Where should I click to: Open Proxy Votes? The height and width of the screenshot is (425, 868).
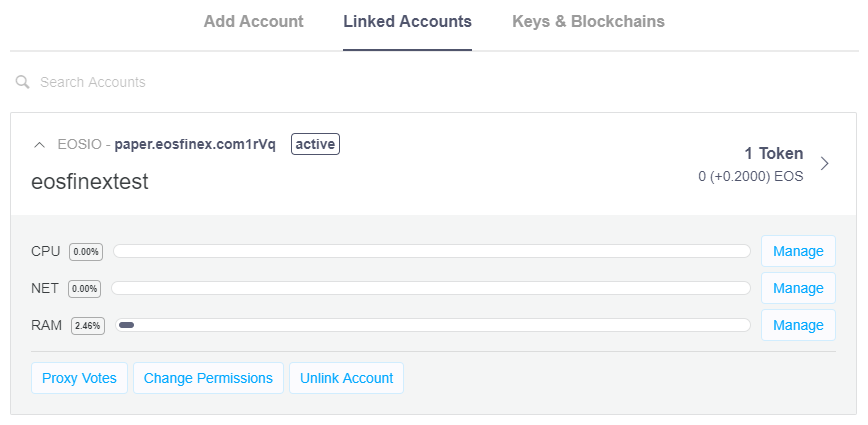(x=79, y=379)
